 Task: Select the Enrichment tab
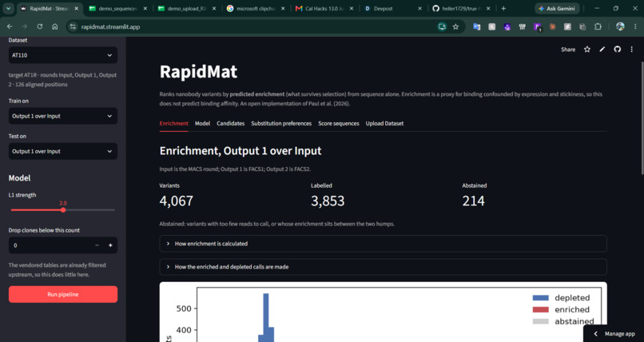pos(173,123)
